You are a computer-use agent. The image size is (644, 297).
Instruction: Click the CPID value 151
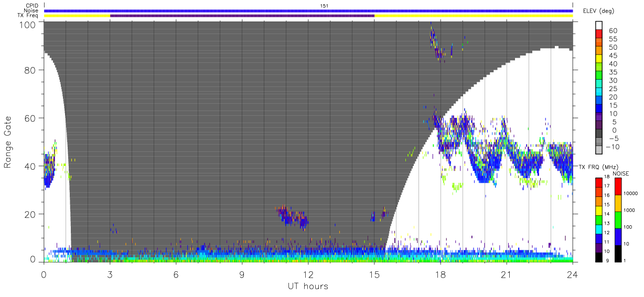click(324, 6)
